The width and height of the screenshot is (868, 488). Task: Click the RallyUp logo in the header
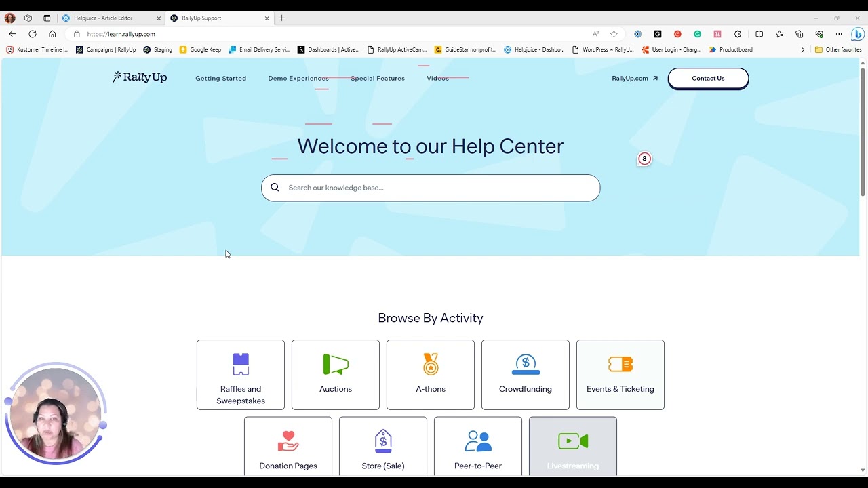click(x=140, y=77)
